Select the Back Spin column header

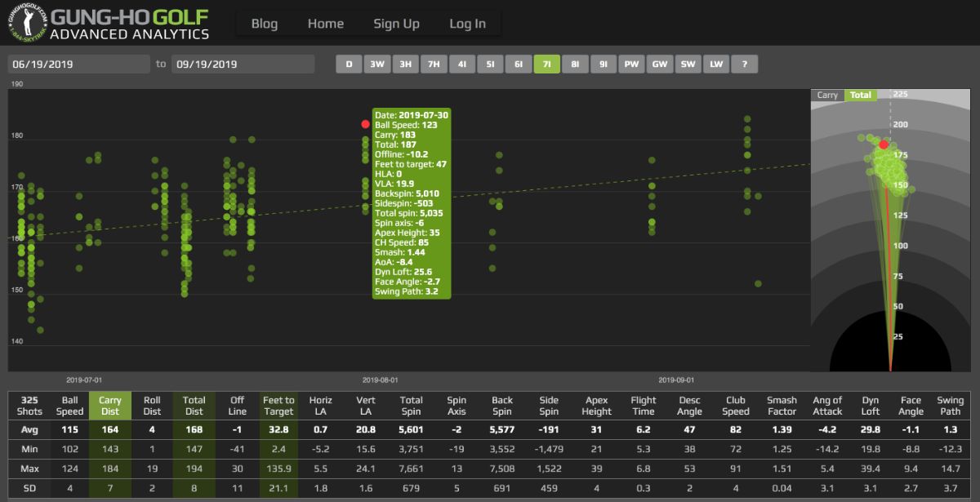502,406
